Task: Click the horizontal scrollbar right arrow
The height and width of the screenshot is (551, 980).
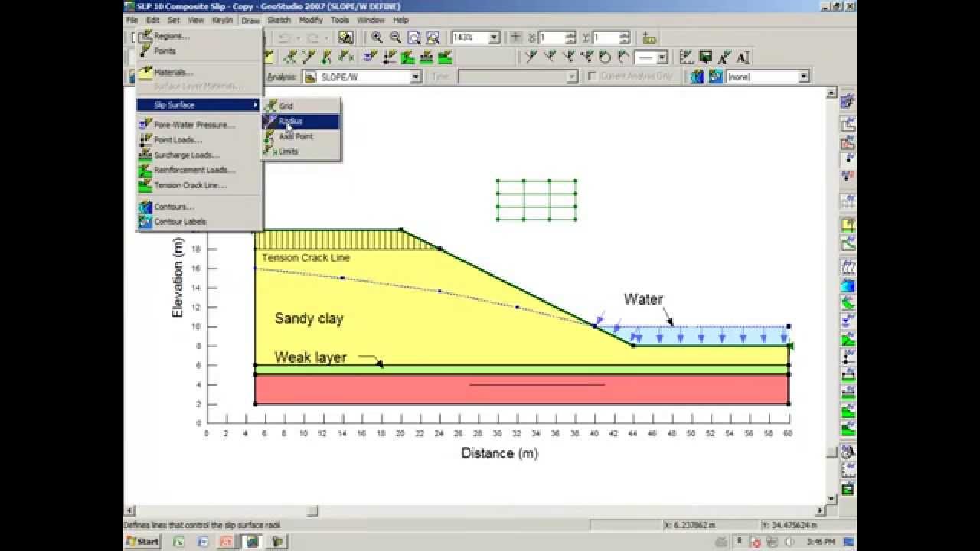Action: coord(821,510)
